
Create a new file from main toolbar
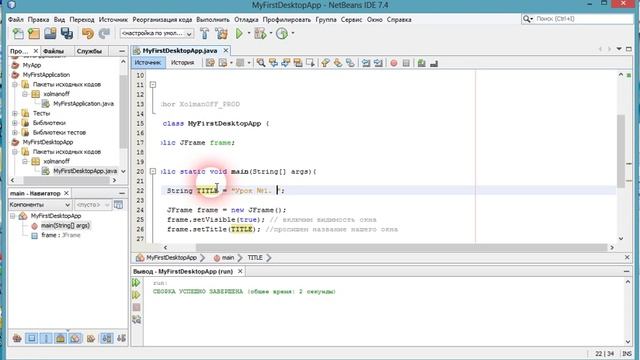pyautogui.click(x=18, y=33)
